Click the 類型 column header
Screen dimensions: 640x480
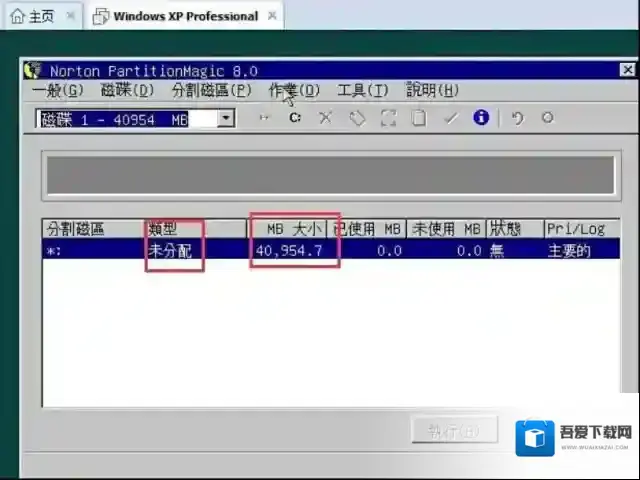[x=195, y=229]
